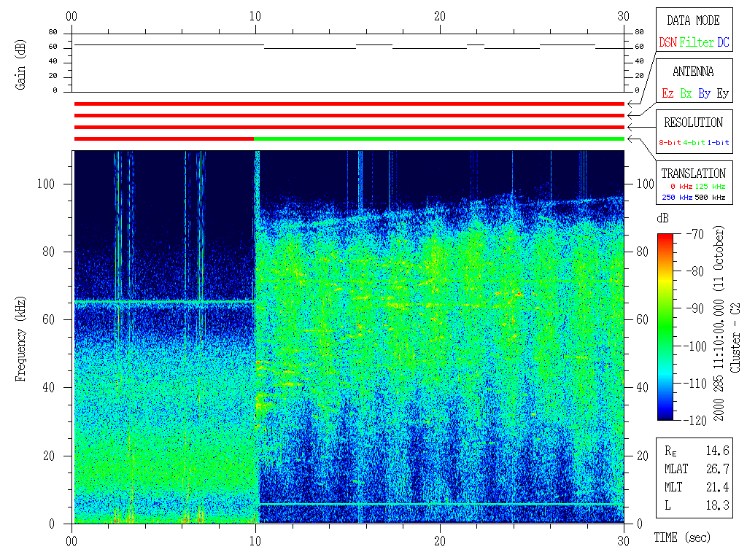Click the red data mode status bar
Screen dimensions: 747x560
349,104
